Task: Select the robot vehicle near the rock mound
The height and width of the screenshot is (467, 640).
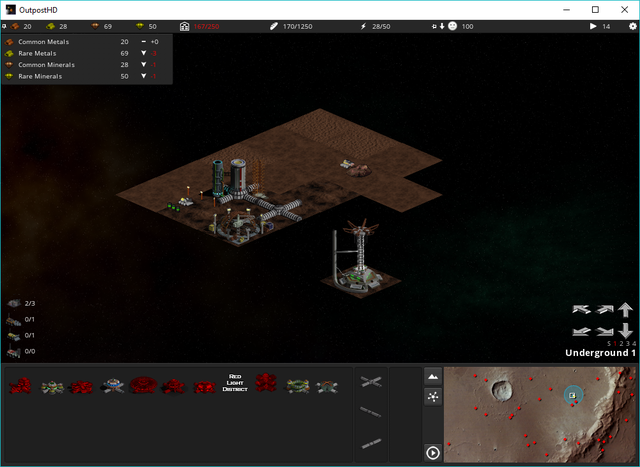Action: [x=347, y=164]
